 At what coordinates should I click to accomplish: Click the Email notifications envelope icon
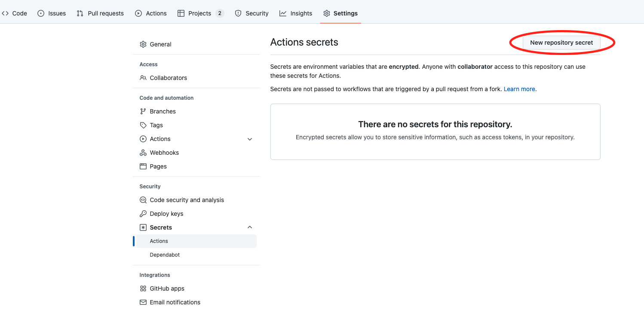coord(143,302)
